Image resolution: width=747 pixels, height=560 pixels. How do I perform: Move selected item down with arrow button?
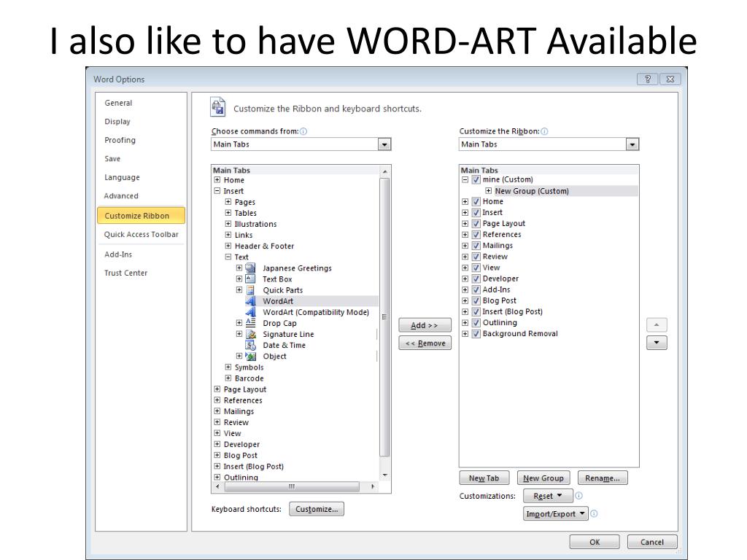[x=657, y=343]
